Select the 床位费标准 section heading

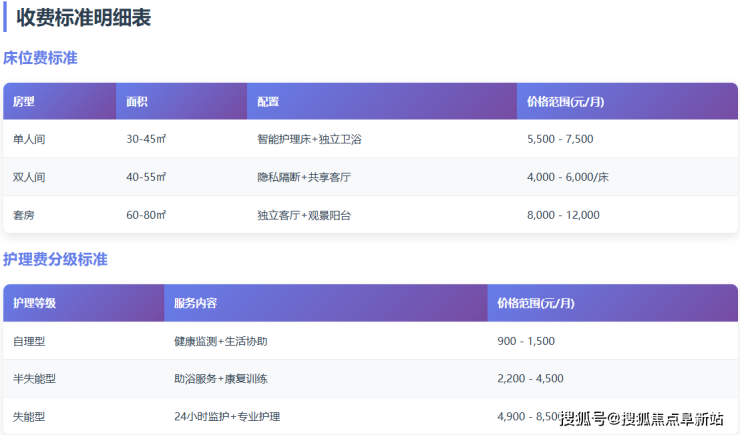point(41,58)
